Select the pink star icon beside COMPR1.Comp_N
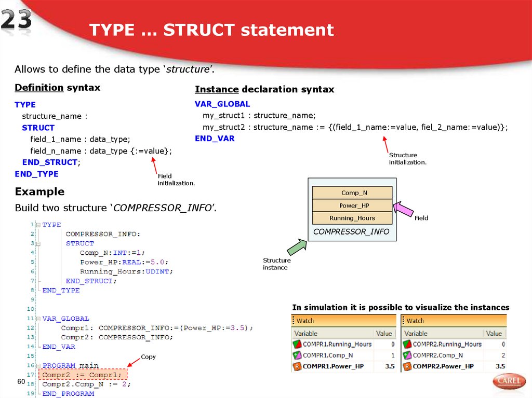The height and width of the screenshot is (398, 532). point(298,355)
